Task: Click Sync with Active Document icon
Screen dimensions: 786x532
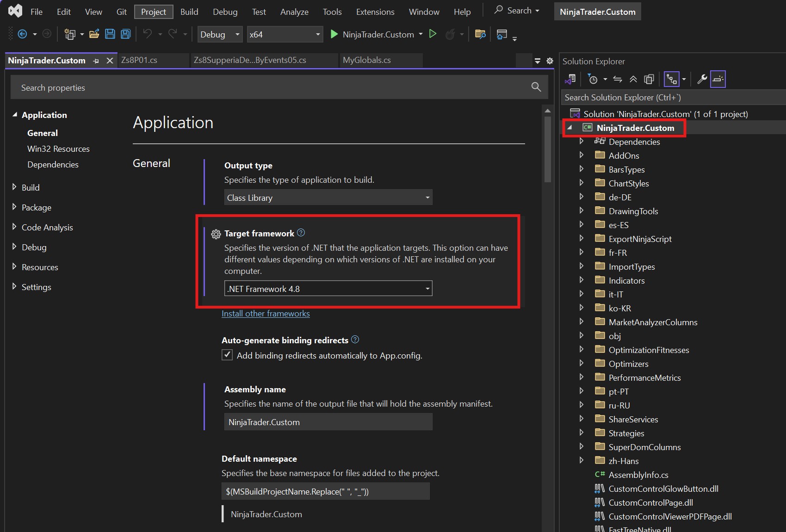Action: 618,79
